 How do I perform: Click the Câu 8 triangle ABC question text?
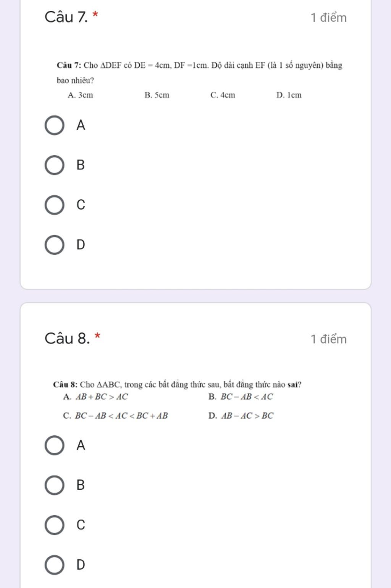point(177,385)
